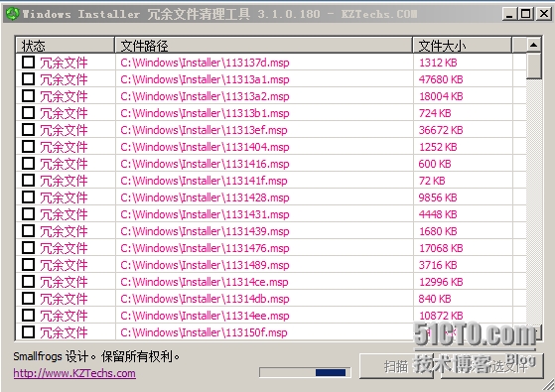
Task: Click the size value 47680 KB
Action: 441,79
